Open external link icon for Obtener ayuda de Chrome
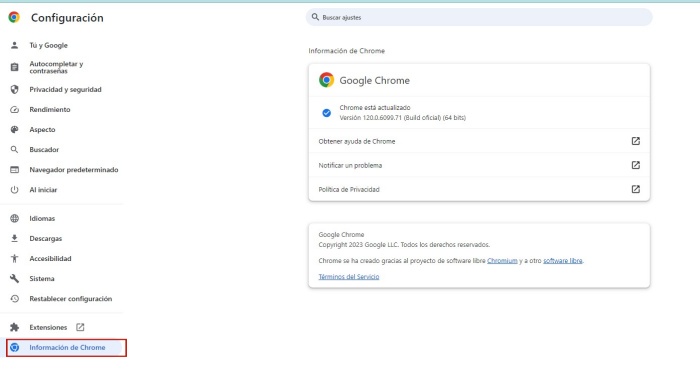700x386 pixels. tap(636, 141)
